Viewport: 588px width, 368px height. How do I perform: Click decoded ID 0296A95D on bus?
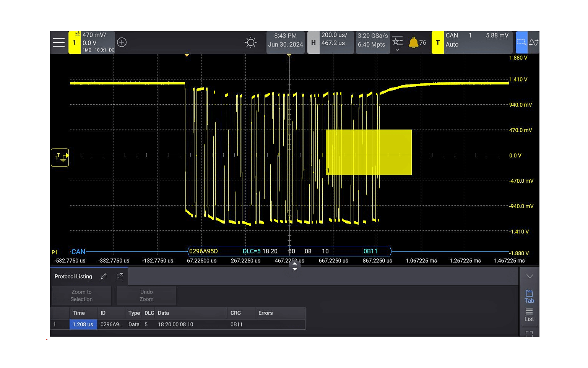203,251
